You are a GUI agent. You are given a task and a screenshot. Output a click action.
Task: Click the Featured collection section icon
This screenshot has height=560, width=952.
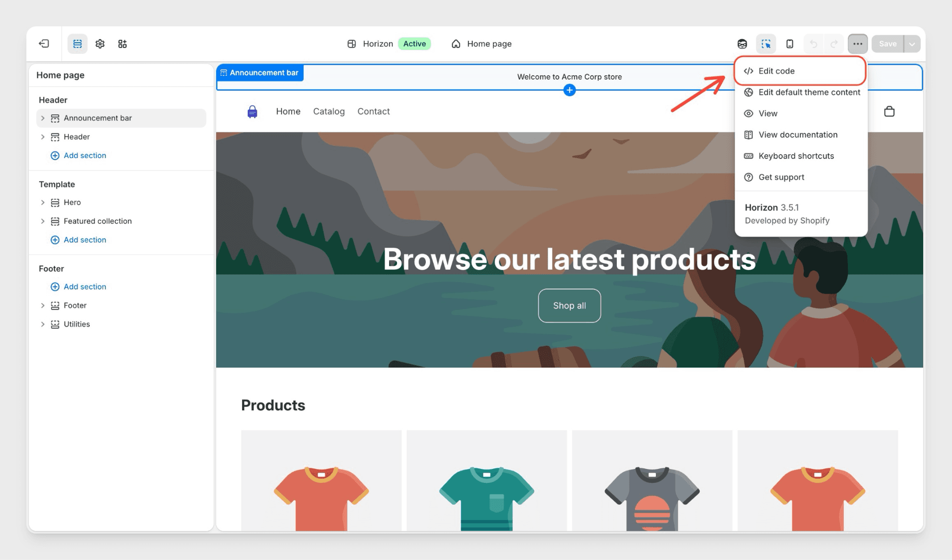(55, 221)
